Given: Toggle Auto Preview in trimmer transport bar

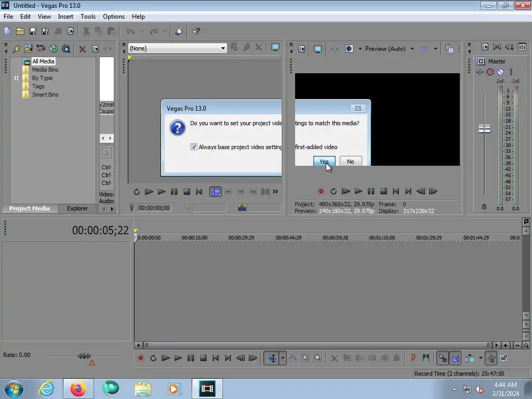Looking at the screenshot, I should click(216, 192).
